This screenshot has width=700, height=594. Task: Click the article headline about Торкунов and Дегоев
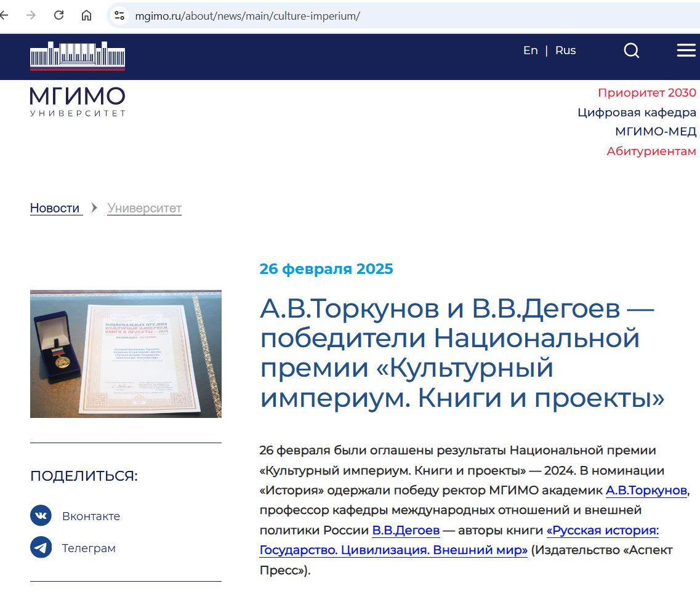[x=462, y=353]
